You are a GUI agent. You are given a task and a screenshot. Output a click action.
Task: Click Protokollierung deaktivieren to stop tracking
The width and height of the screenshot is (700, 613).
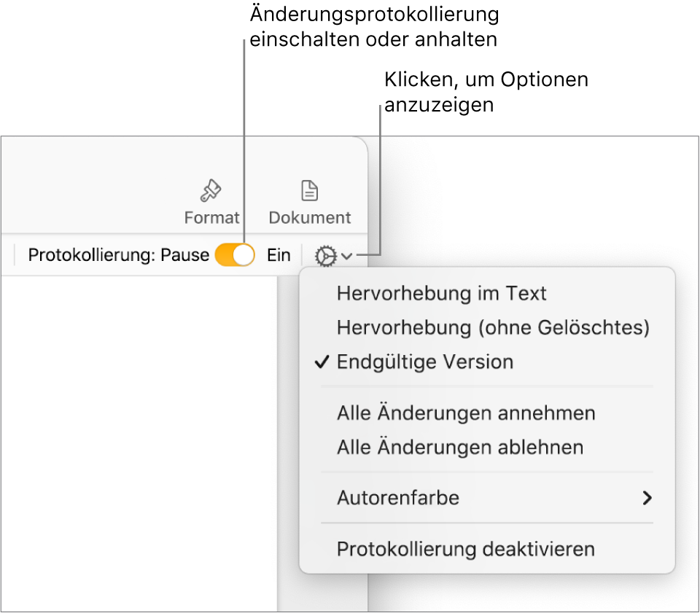465,549
